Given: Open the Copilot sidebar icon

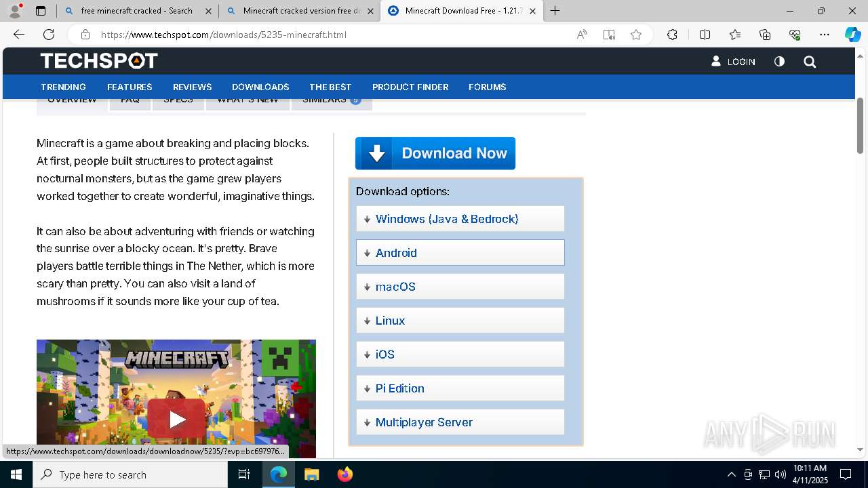Looking at the screenshot, I should pos(852,35).
